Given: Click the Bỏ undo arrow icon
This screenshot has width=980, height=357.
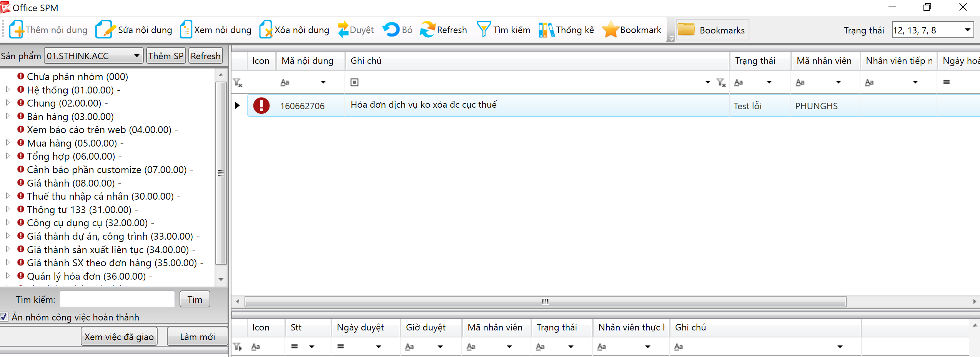Looking at the screenshot, I should click(391, 30).
